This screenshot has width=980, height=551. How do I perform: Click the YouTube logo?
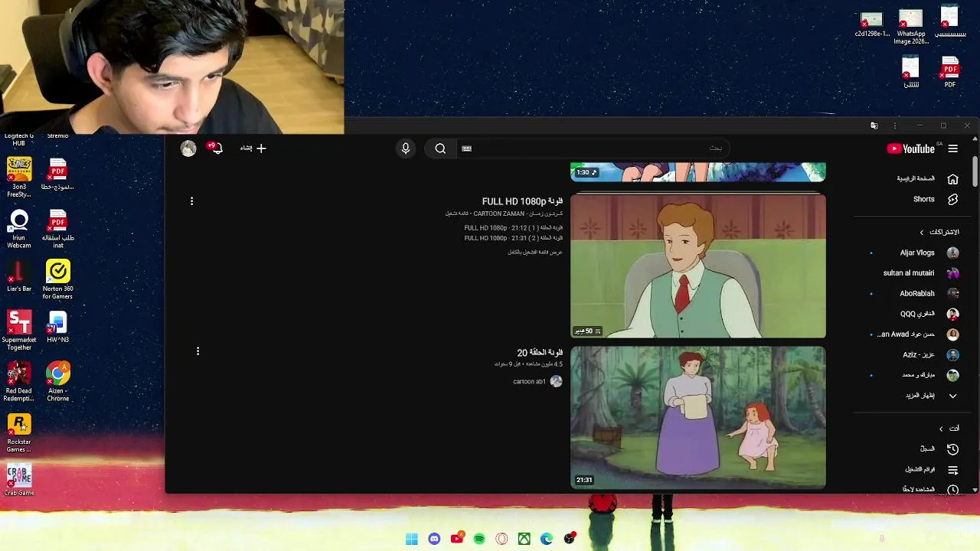[911, 148]
